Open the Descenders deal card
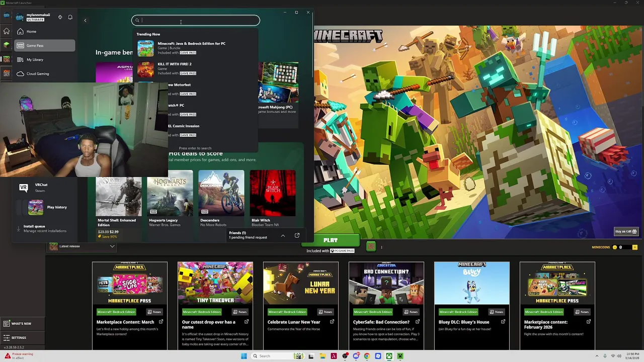Image resolution: width=644 pixels, height=362 pixels. tap(221, 199)
